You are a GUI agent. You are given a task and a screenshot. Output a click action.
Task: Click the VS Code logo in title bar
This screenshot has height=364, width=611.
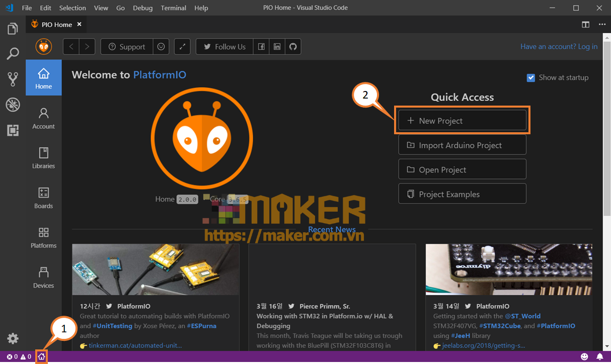(x=9, y=8)
